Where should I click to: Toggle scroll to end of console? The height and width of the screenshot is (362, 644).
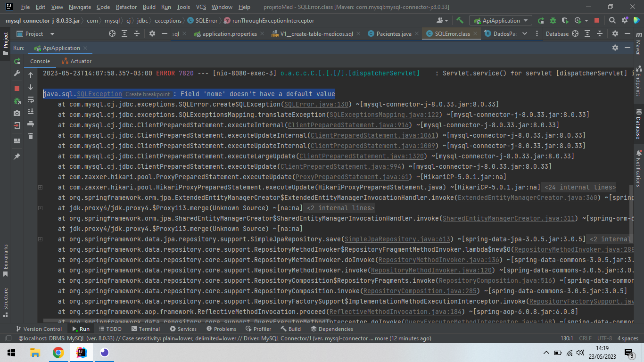click(31, 112)
